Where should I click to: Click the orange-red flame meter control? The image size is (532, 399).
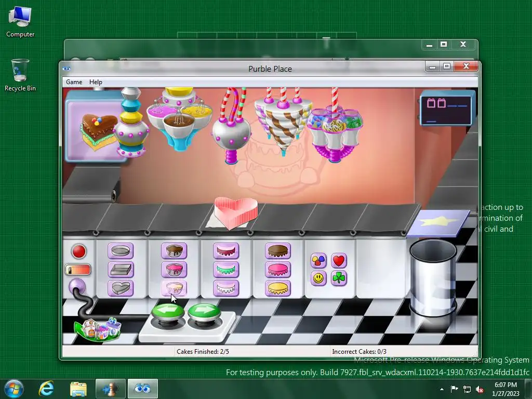[x=78, y=270]
